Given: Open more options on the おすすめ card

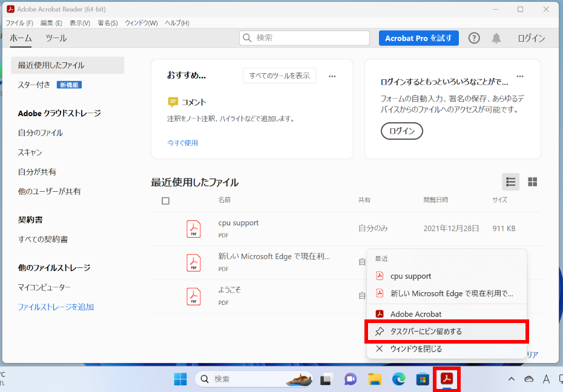Looking at the screenshot, I should pos(332,76).
